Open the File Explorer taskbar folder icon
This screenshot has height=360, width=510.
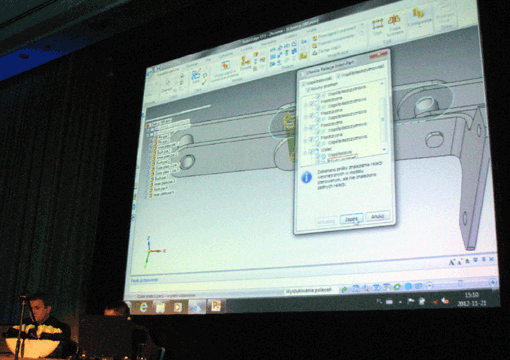pyautogui.click(x=160, y=307)
